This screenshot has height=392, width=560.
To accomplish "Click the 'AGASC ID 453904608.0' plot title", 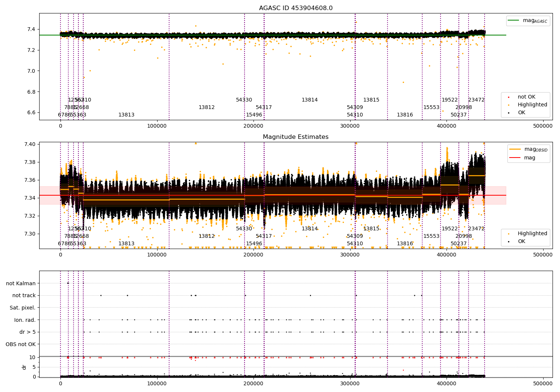I will tap(296, 8).
